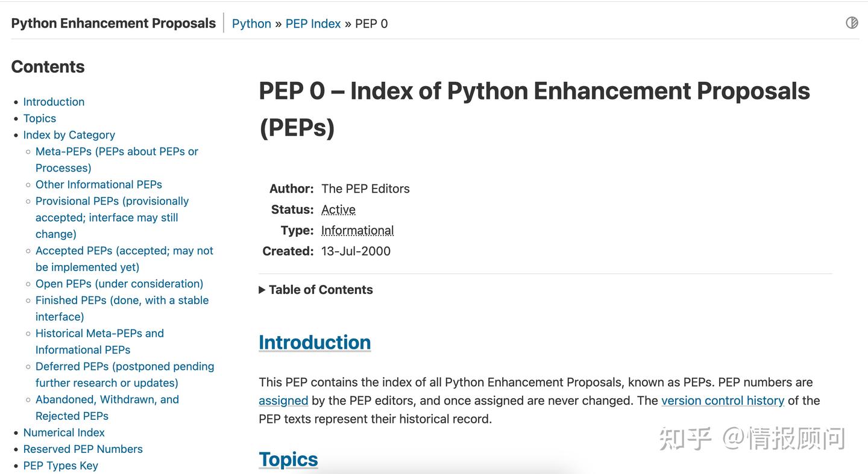View Other Informational PEPs
868x474 pixels.
point(98,184)
